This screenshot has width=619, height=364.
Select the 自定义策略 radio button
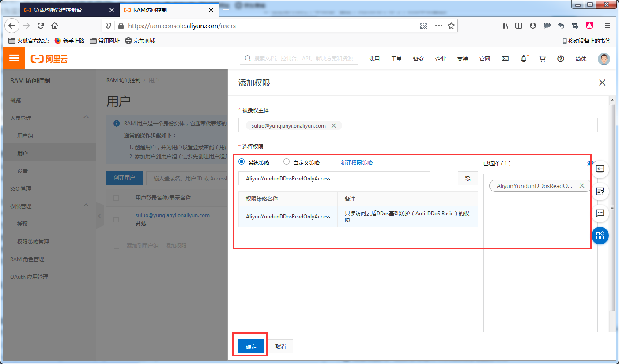(287, 161)
